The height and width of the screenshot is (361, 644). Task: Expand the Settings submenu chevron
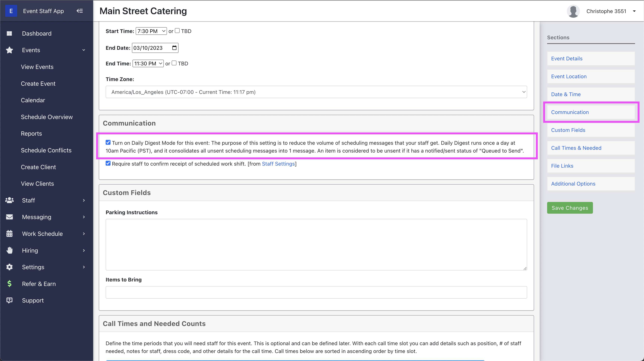[84, 267]
